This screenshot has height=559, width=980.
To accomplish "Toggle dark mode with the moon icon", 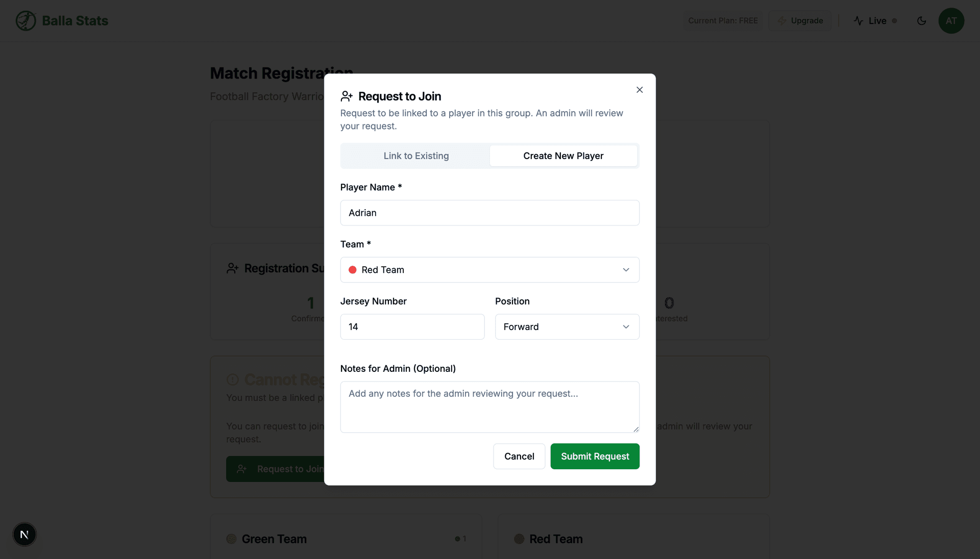I will (x=921, y=21).
